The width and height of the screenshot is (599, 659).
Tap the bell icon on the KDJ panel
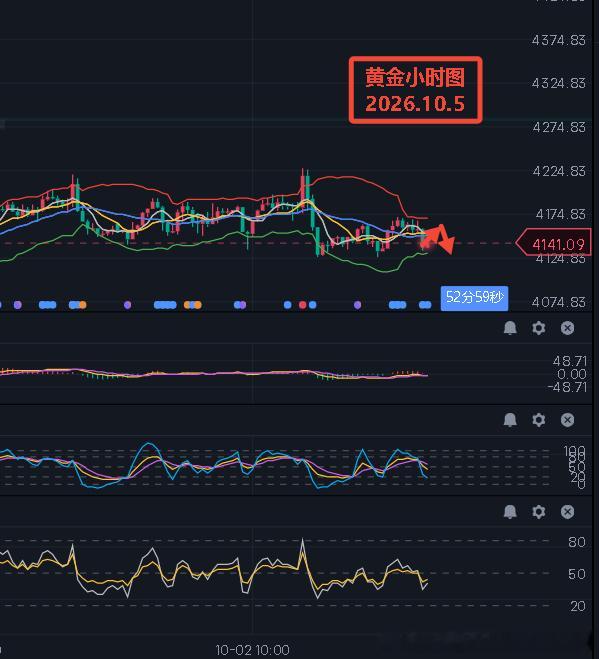click(510, 420)
